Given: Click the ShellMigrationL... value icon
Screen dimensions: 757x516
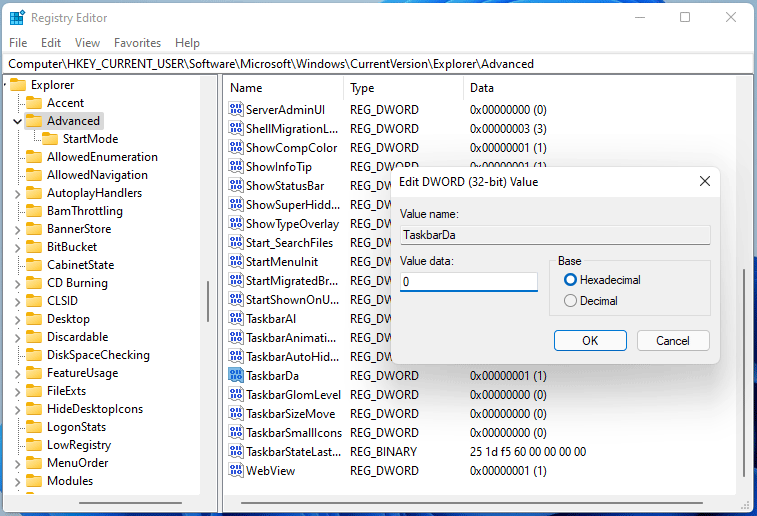Looking at the screenshot, I should (236, 129).
